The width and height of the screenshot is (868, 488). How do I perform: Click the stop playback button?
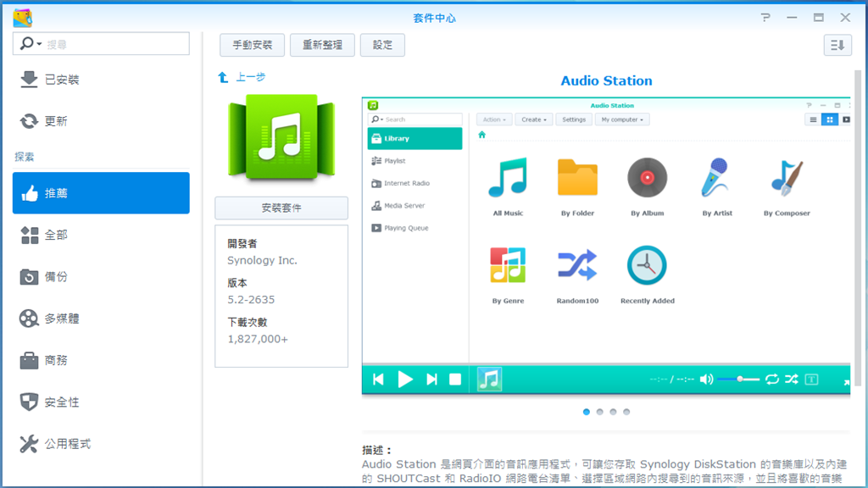point(455,380)
